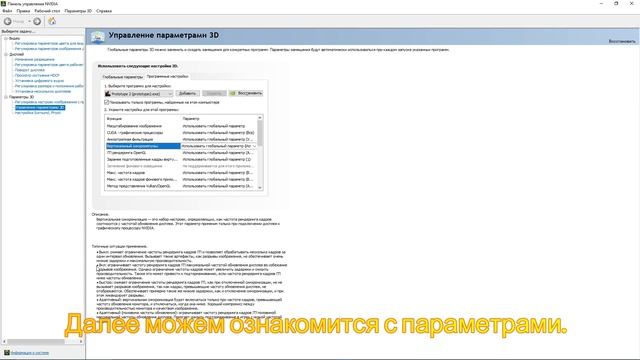The width and height of the screenshot is (640, 360).
Task: Collapse the Видео tree node
Action: click(6, 38)
